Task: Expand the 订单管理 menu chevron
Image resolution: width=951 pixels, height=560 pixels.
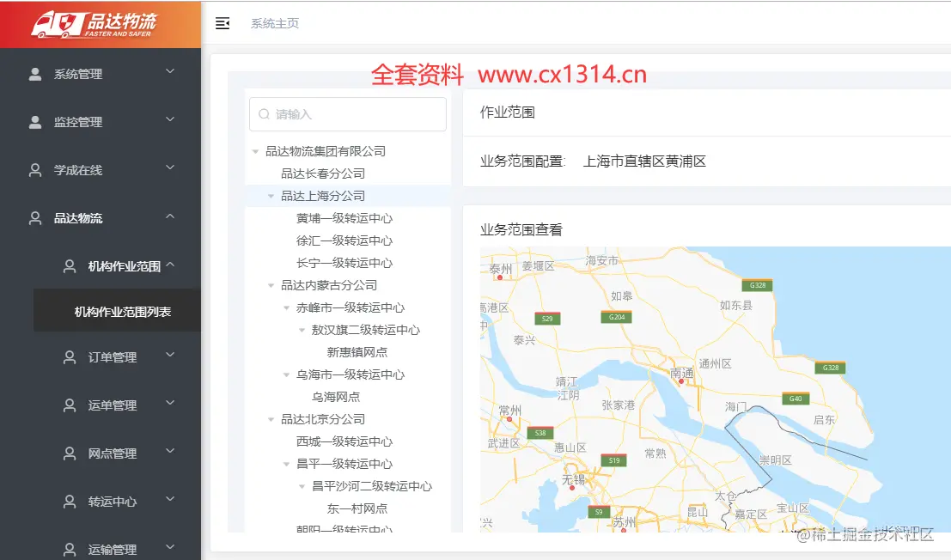Action: point(170,355)
